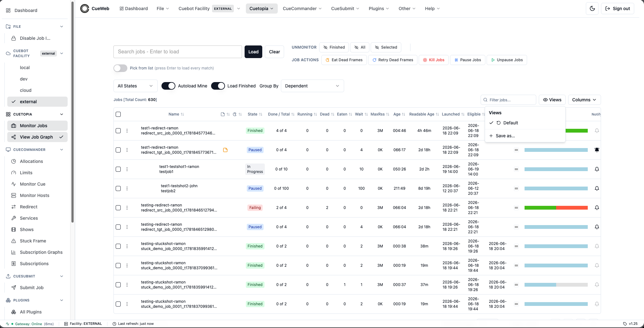
Task: Click the Kill Jobs button
Action: (434, 60)
